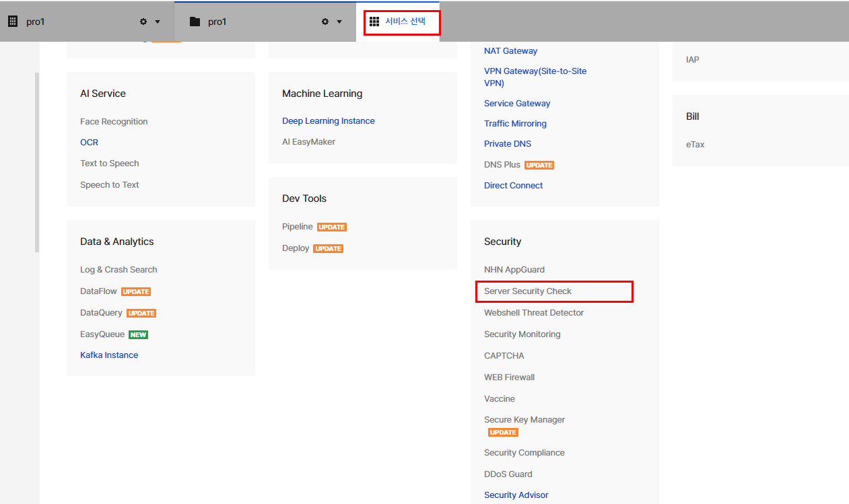Open the project pro1 settings gear
Screen dimensions: 849x504
pos(325,22)
